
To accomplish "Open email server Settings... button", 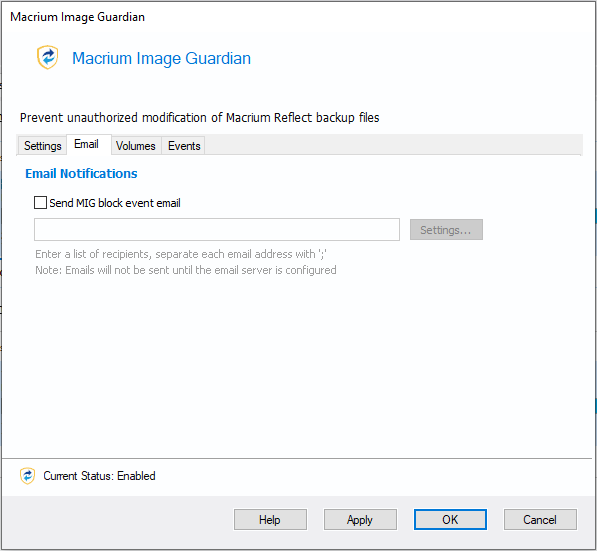I will (446, 230).
